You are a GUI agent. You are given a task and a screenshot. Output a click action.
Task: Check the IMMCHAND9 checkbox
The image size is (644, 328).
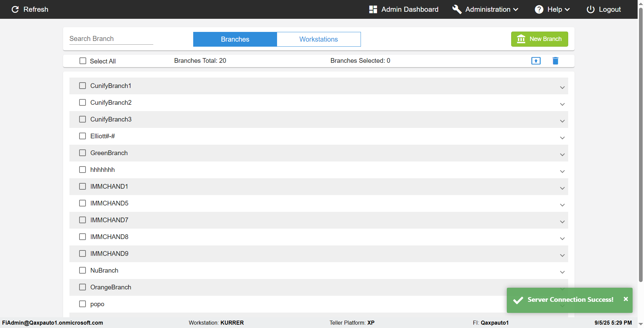[83, 253]
